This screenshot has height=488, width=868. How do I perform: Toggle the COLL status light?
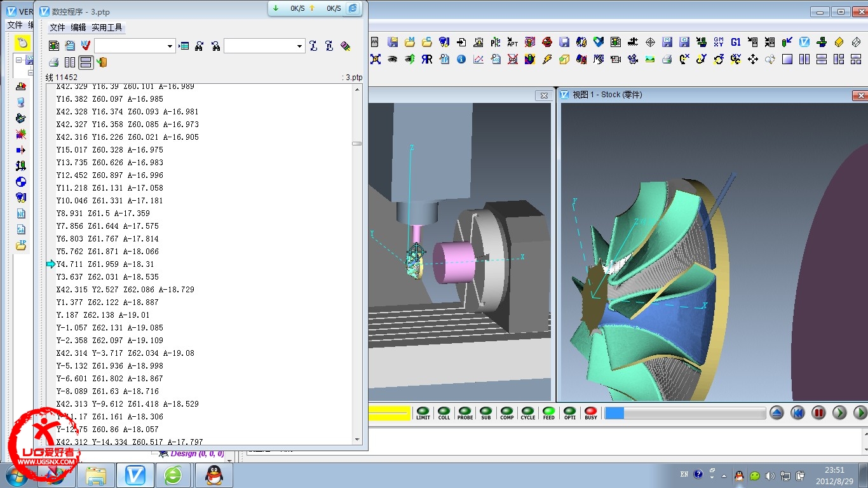coord(444,413)
